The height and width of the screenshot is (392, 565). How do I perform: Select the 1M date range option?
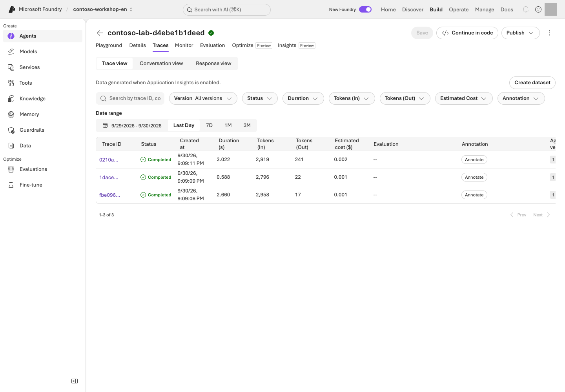coord(228,125)
